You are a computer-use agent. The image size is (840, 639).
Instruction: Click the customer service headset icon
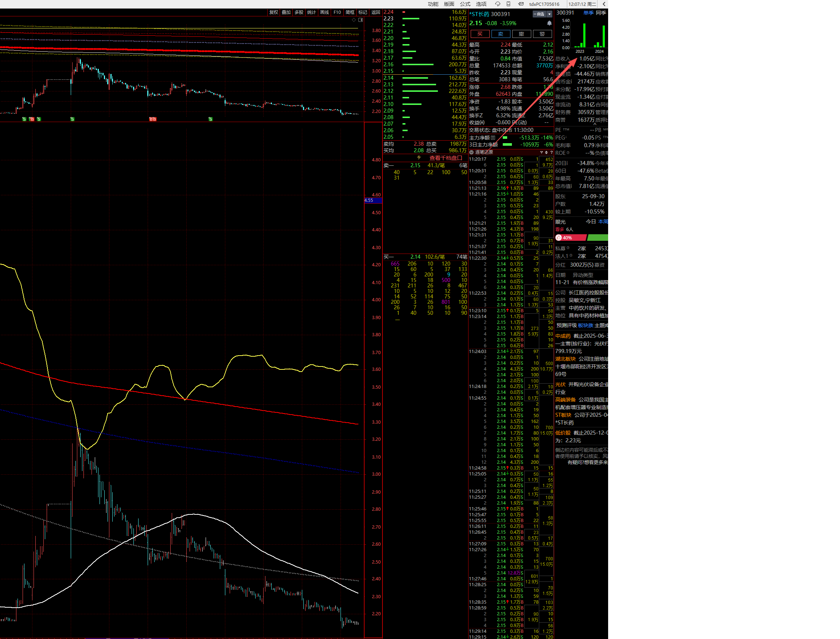[x=497, y=4]
